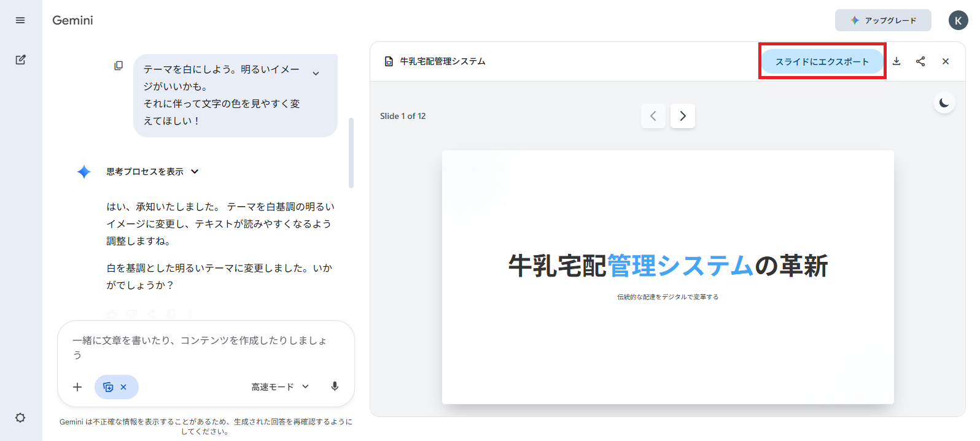
Task: Go to the next slide
Action: (x=682, y=116)
